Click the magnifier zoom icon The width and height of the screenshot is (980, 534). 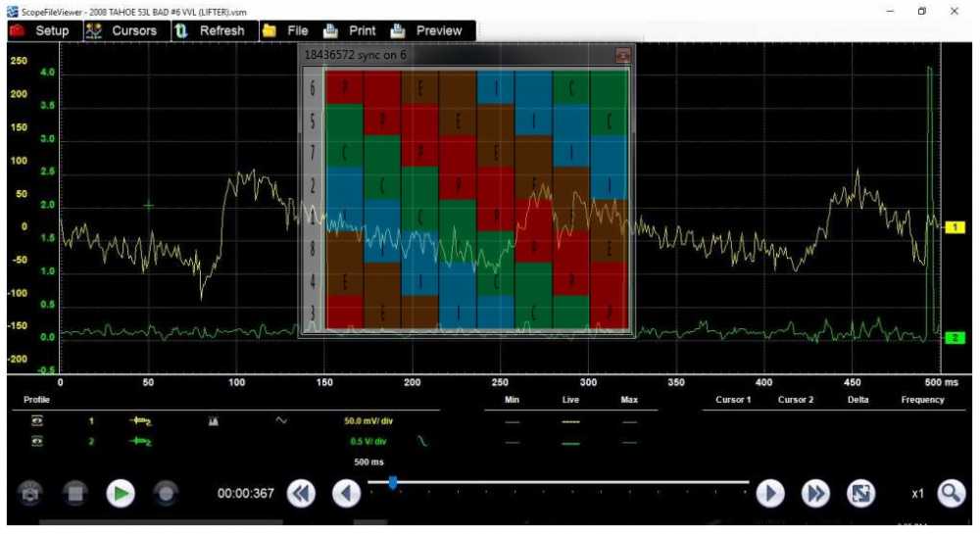click(x=951, y=494)
